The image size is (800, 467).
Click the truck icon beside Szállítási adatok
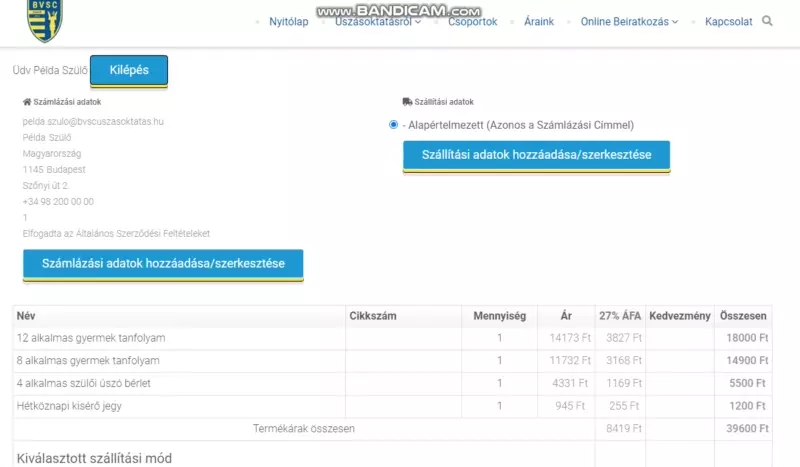point(407,102)
